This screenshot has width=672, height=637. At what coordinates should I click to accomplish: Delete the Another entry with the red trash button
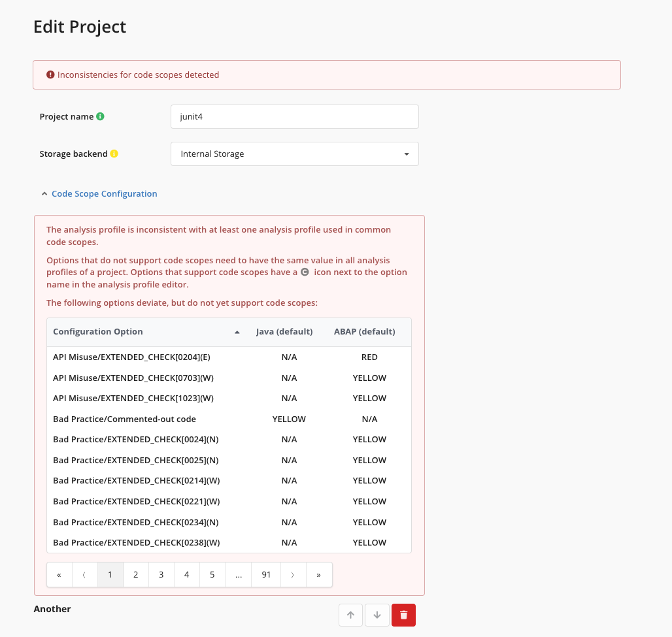tap(404, 615)
